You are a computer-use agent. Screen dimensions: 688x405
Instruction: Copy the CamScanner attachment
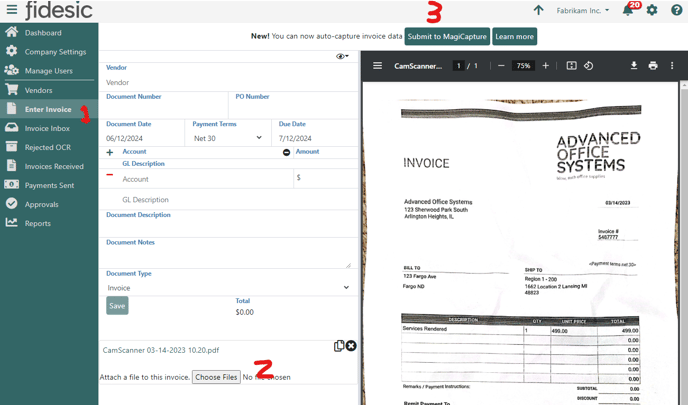coord(339,346)
